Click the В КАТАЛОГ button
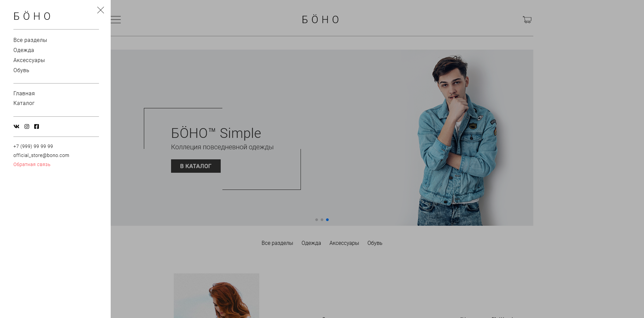The height and width of the screenshot is (318, 644). (x=196, y=166)
